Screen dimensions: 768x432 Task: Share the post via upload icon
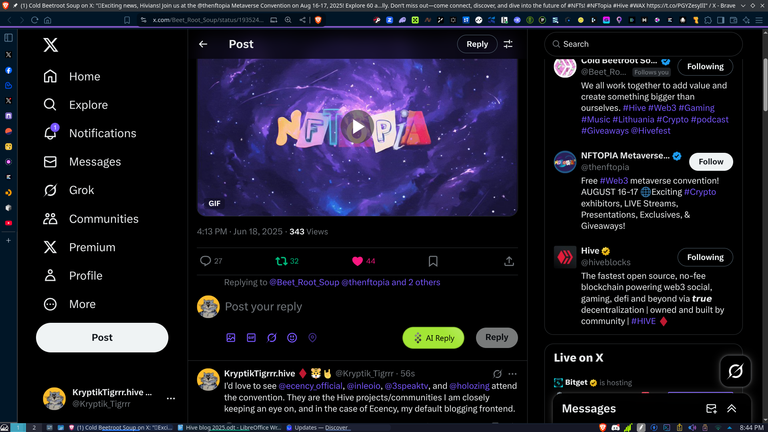509,261
